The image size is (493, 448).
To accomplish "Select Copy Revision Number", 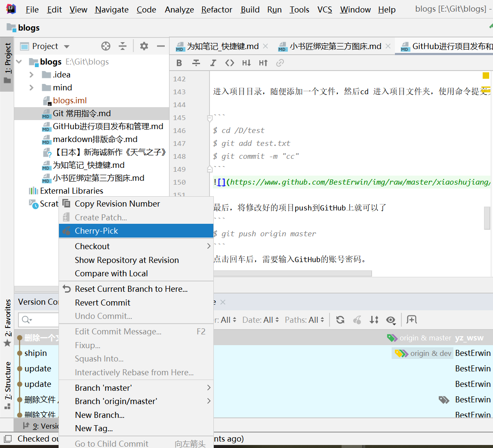I will (136, 204).
